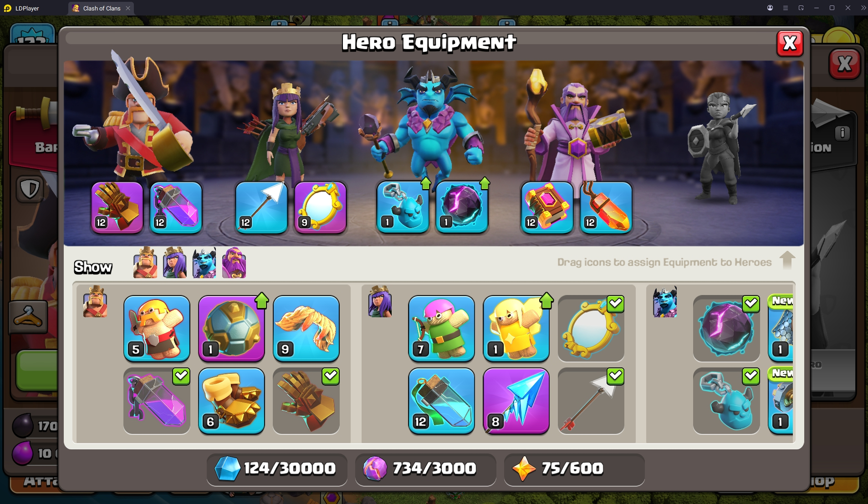Close the Hero Equipment window

pyautogui.click(x=790, y=43)
